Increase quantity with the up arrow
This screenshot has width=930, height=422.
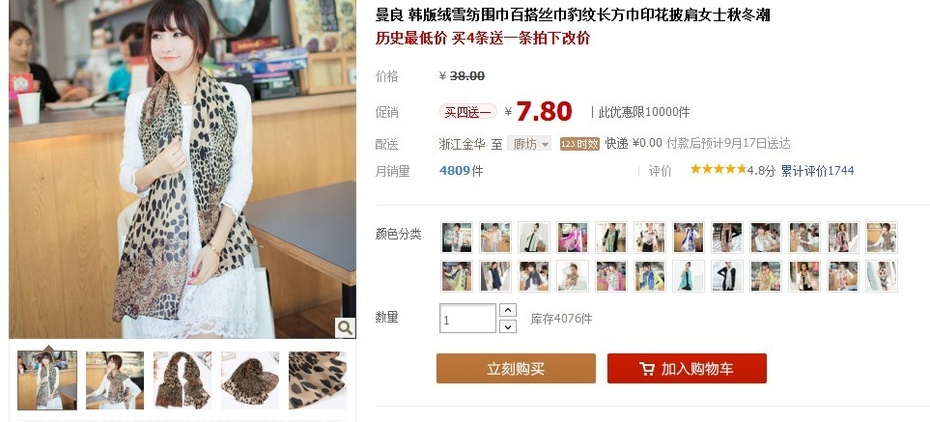pos(508,310)
